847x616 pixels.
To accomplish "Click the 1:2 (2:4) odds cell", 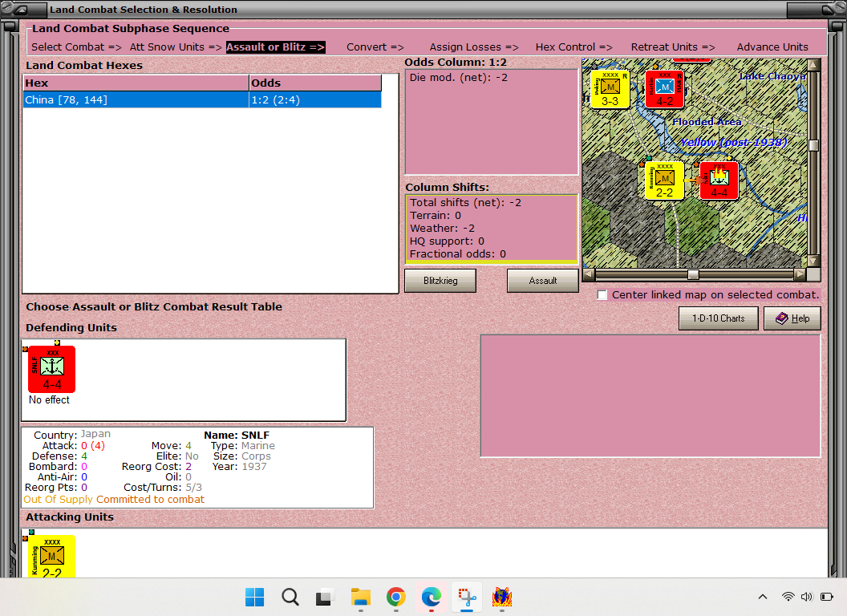I will click(x=315, y=100).
